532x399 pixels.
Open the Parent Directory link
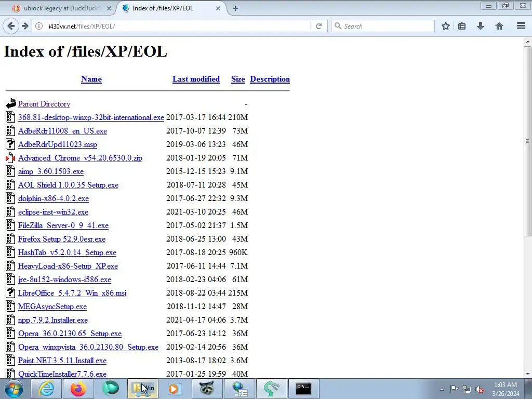pyautogui.click(x=44, y=104)
